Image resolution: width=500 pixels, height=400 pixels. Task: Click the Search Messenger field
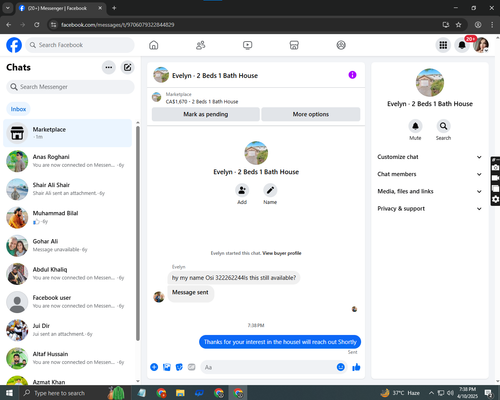click(x=70, y=87)
